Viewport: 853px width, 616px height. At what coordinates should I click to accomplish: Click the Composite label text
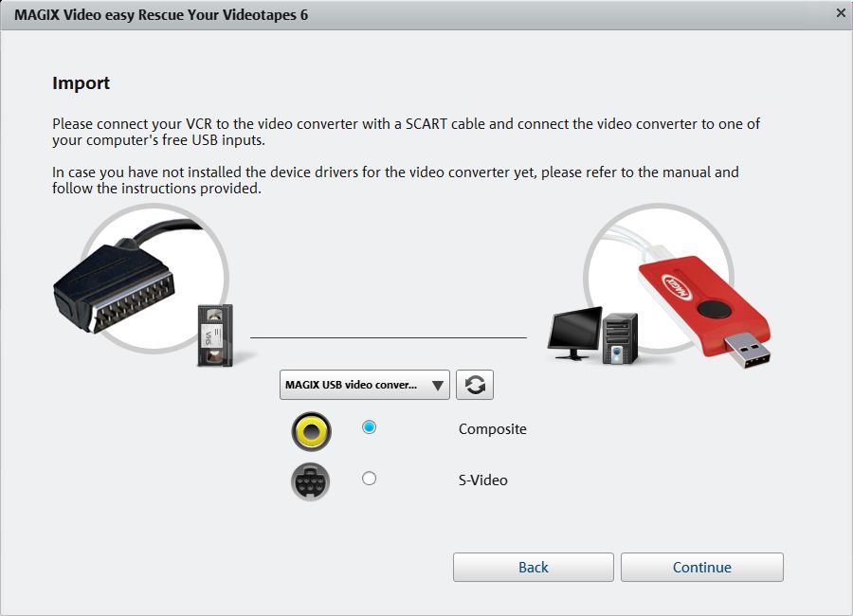click(x=492, y=428)
